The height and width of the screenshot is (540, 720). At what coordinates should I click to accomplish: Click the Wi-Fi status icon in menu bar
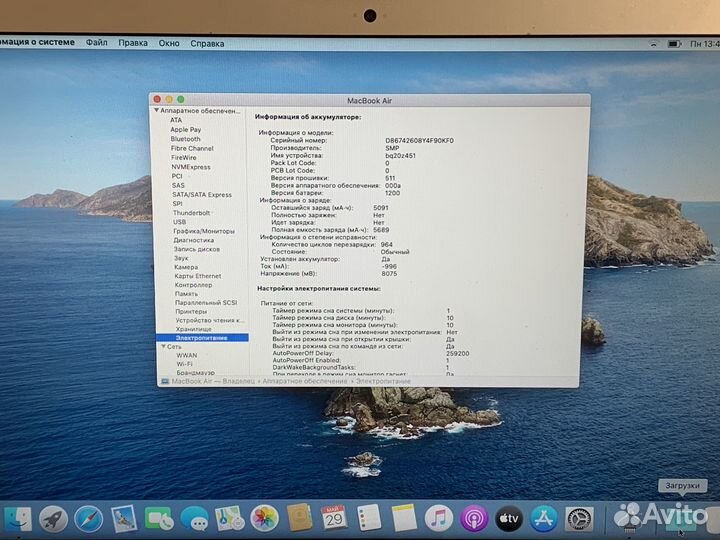[x=653, y=44]
